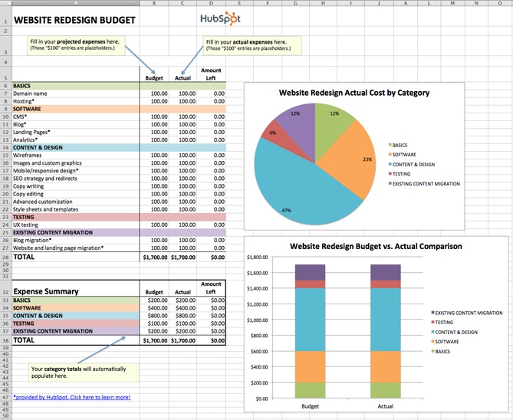Screen dimensions: 513x420
Task: Click the BASICS legend swatch in pie chart
Action: [391, 145]
